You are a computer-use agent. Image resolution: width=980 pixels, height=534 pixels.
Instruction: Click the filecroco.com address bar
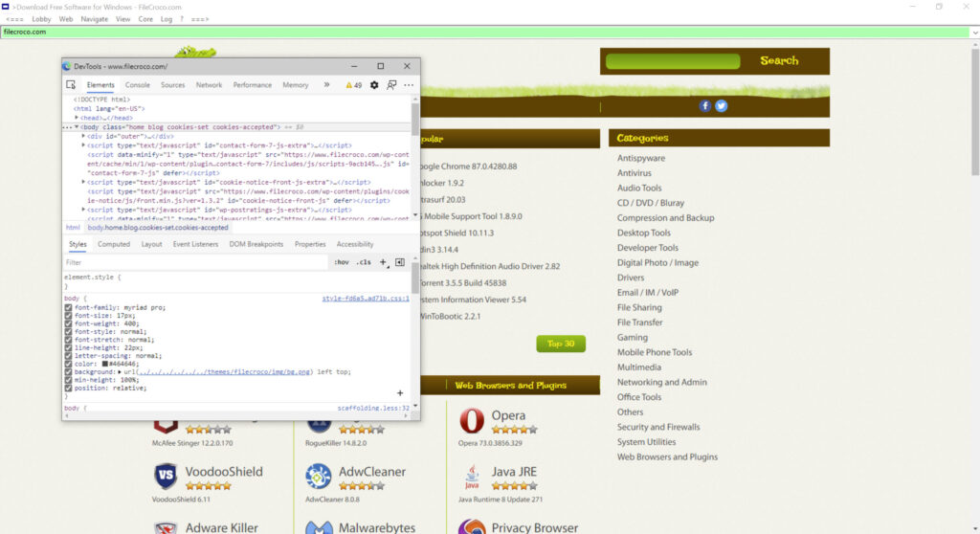point(485,32)
